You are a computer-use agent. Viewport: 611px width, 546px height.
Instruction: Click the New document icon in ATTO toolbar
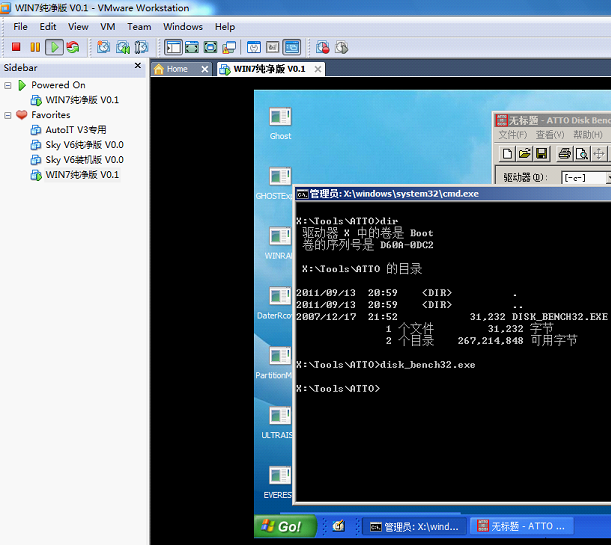pyautogui.click(x=507, y=154)
